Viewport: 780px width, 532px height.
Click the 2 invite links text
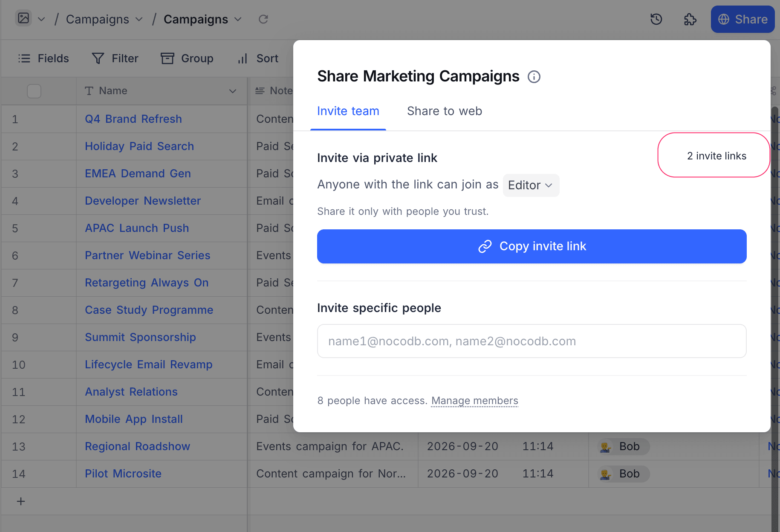717,156
